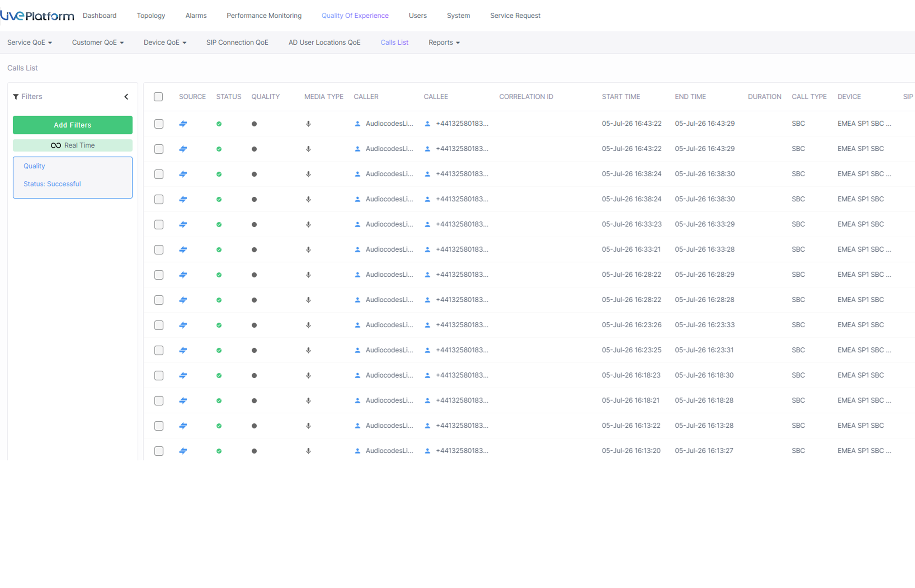Click the source icon for call ending 16:13:27

tap(183, 451)
